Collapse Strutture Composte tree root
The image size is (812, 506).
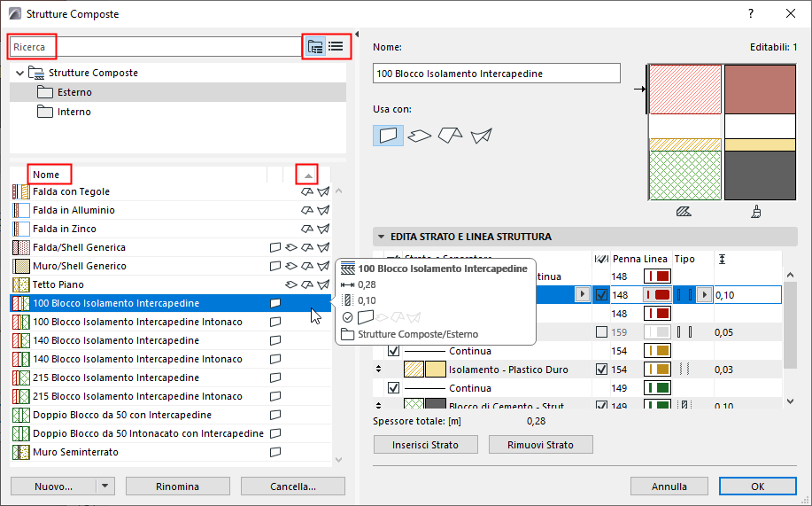(x=19, y=73)
